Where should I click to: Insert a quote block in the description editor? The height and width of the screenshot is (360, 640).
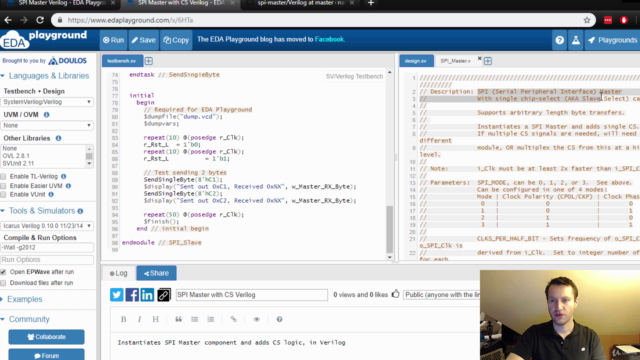tap(178, 319)
